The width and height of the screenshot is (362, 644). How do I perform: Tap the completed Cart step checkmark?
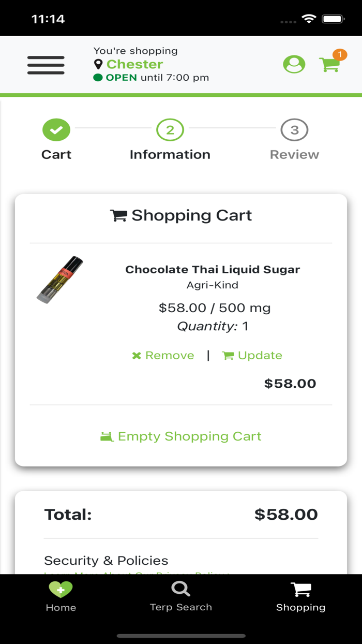[x=56, y=129]
